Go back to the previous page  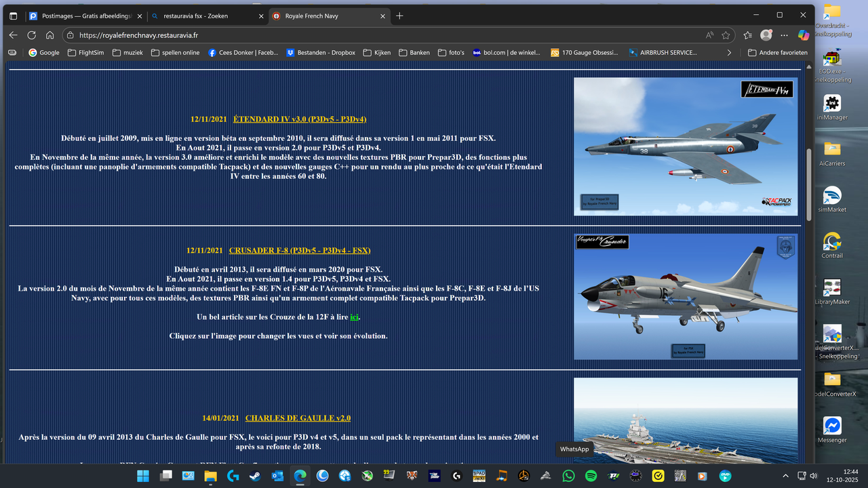pyautogui.click(x=14, y=35)
